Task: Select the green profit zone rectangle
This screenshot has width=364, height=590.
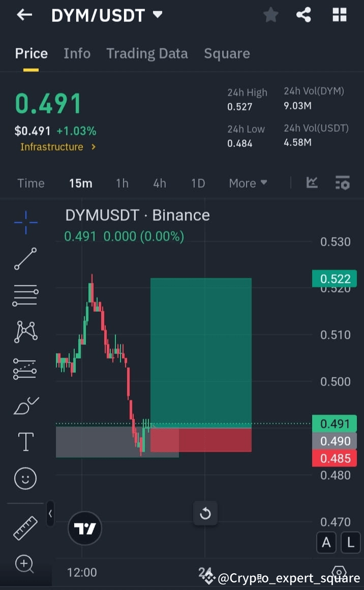Action: point(201,353)
